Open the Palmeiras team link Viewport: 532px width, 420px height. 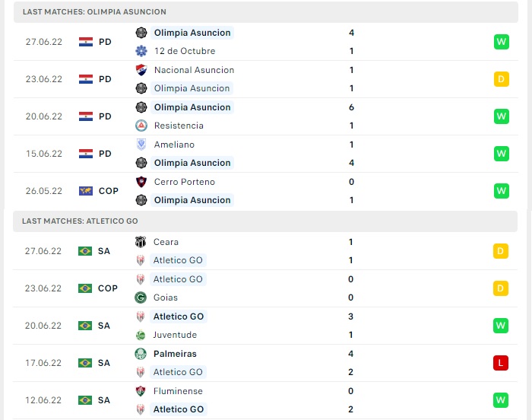point(175,354)
